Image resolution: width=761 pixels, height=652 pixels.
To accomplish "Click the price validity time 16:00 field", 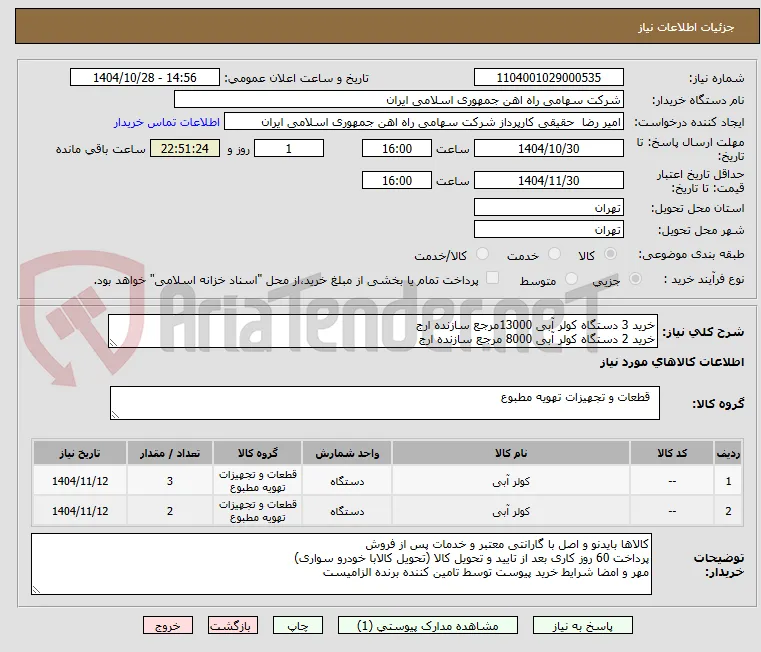I will tap(397, 181).
